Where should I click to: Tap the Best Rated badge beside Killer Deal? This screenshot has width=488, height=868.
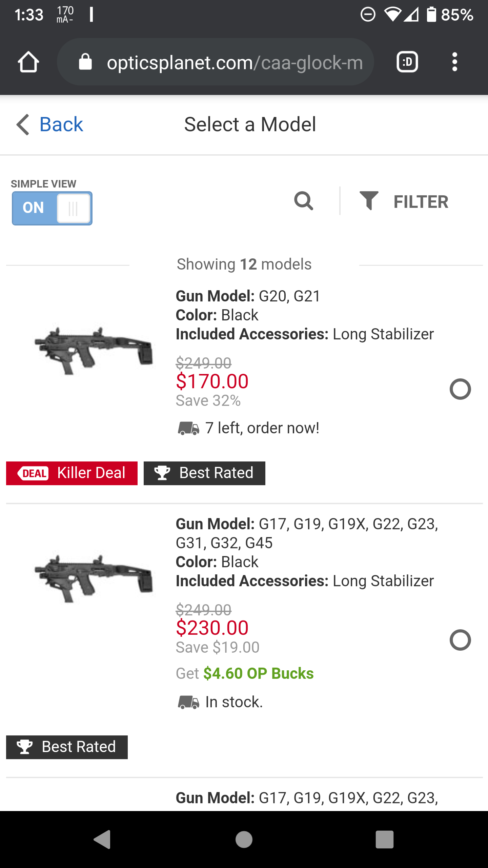click(x=204, y=473)
